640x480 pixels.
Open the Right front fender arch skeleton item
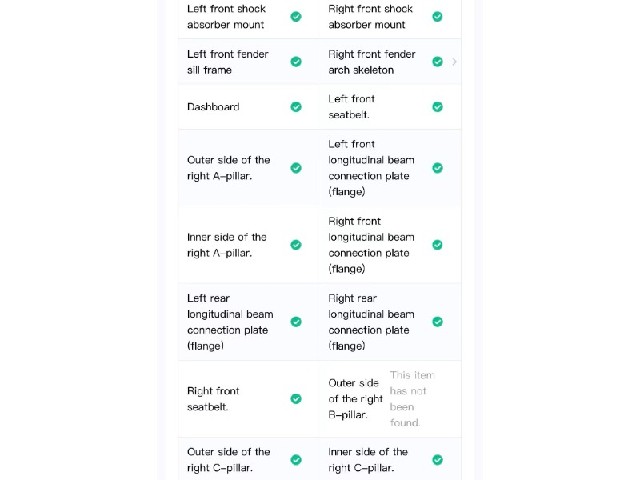(372, 62)
